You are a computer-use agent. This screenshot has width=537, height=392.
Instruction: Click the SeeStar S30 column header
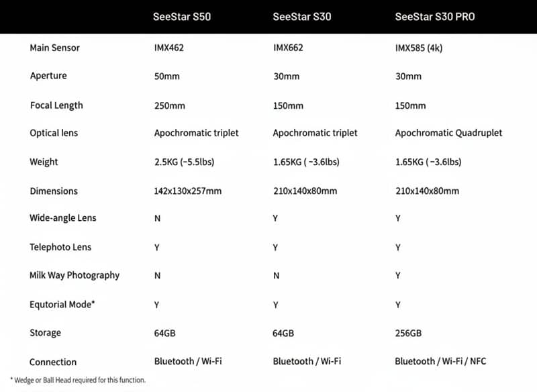302,17
